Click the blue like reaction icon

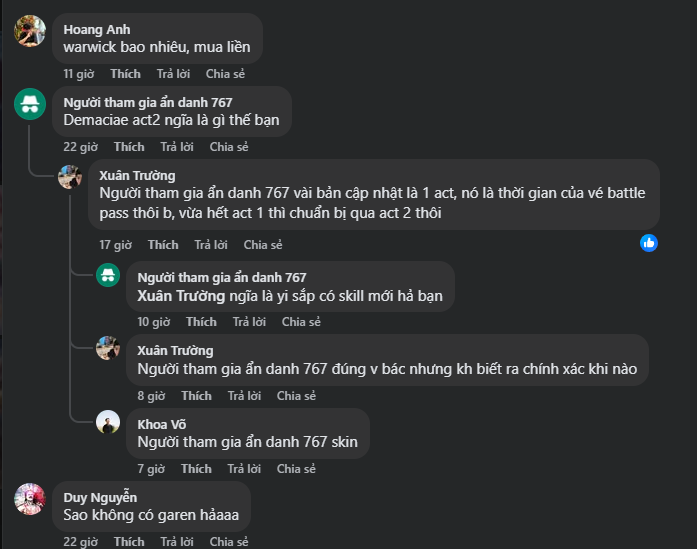(x=649, y=243)
